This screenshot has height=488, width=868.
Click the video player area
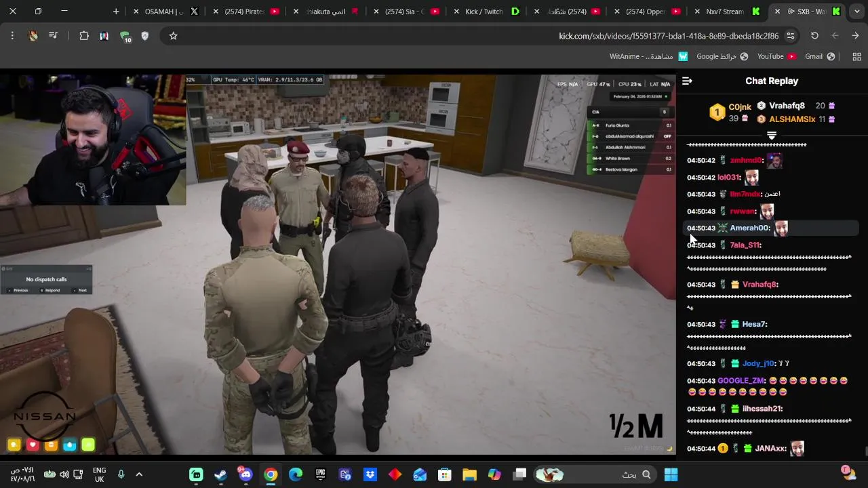click(338, 264)
